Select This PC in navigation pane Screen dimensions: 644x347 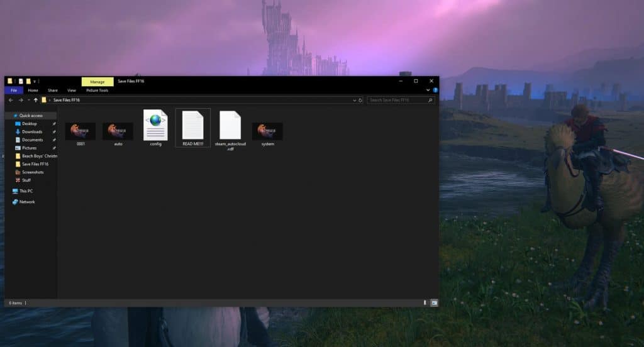coord(26,191)
